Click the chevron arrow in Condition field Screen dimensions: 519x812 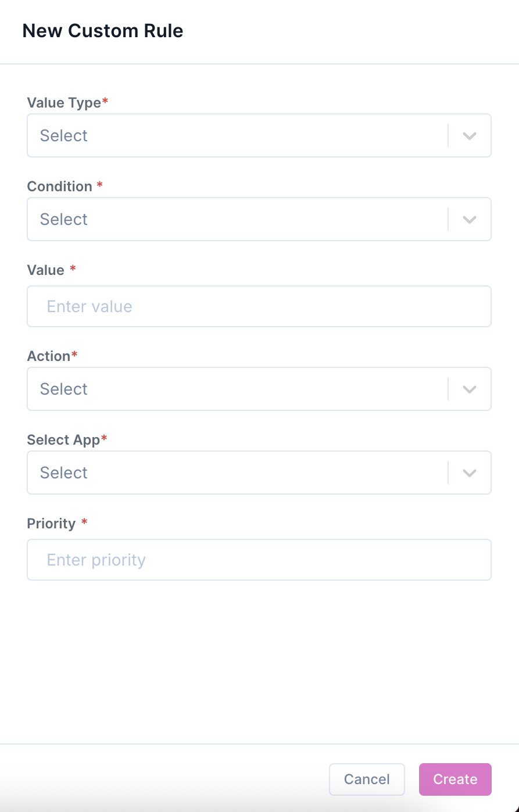[470, 220]
